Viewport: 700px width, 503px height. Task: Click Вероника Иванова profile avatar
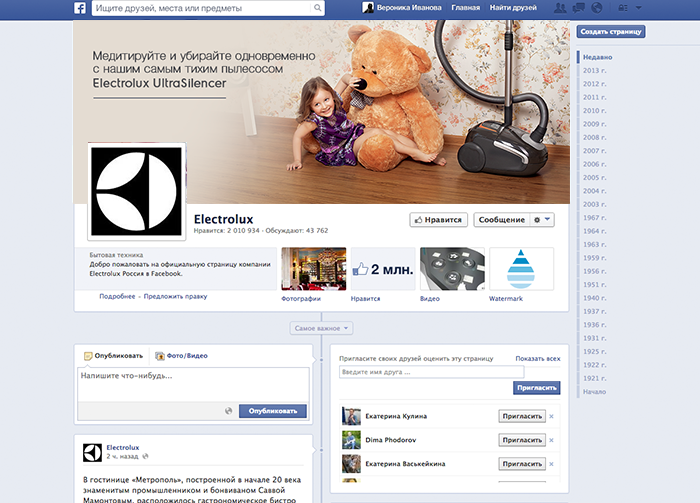tap(368, 8)
